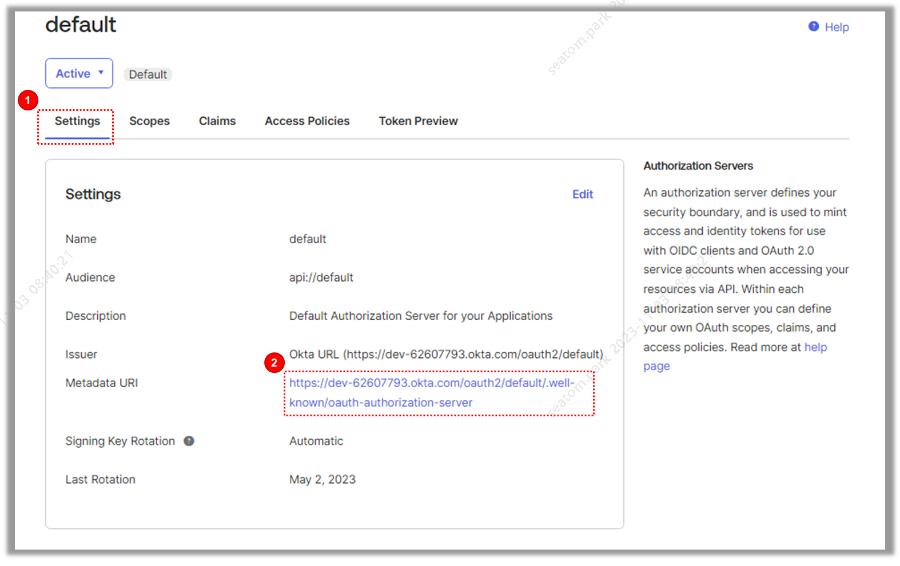Select the Default badge label

pyautogui.click(x=148, y=75)
